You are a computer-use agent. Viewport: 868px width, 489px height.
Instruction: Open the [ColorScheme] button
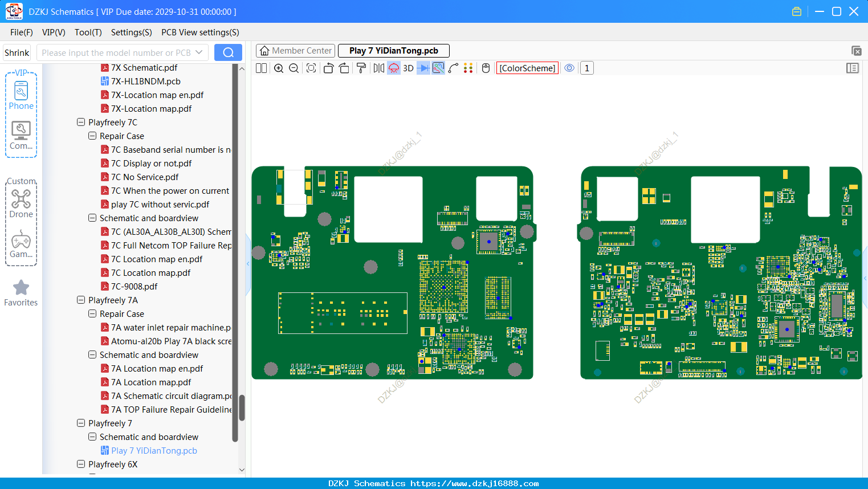[x=527, y=68]
